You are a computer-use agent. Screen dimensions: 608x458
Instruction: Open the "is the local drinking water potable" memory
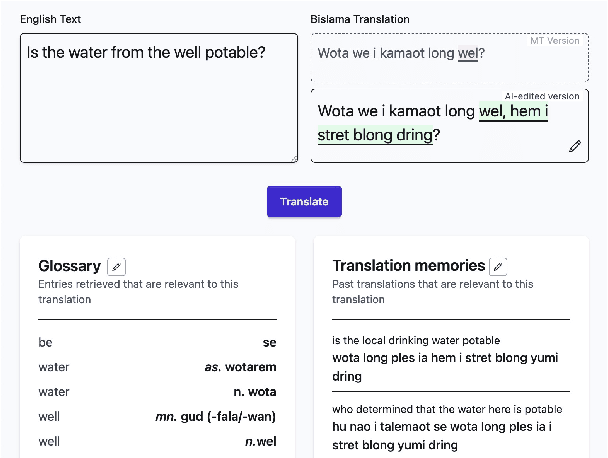coord(450,358)
